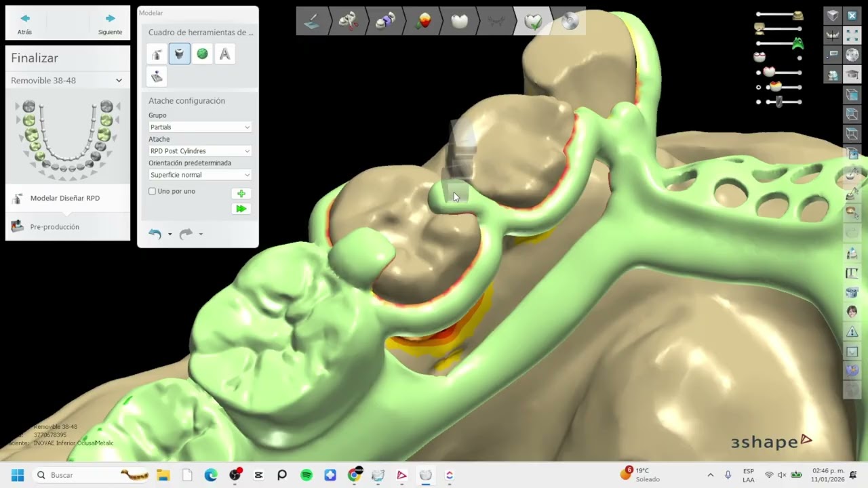Go back with the Atrás arrow
Screen dimensions: 868x488
coord(25,23)
